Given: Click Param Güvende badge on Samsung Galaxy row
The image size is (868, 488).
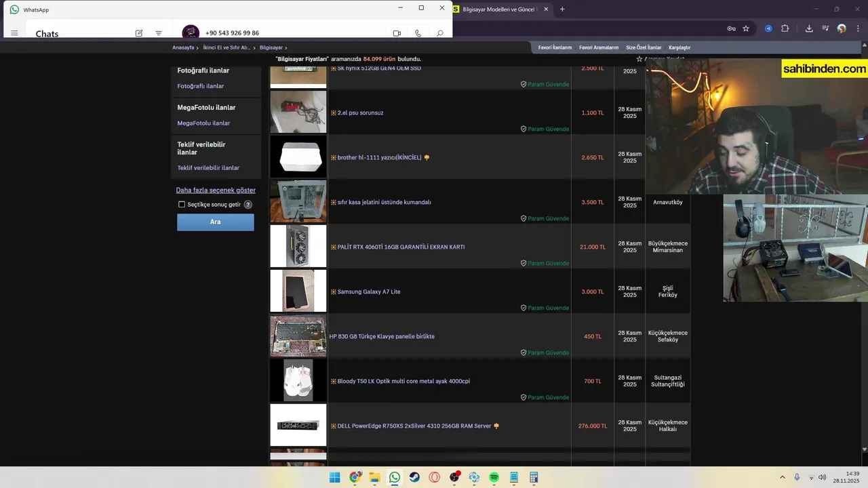Looking at the screenshot, I should coord(545,308).
